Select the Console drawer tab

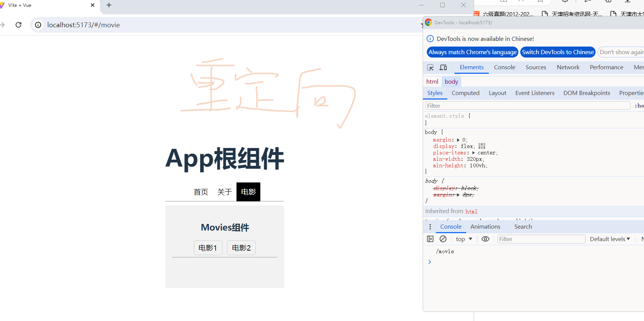[x=451, y=227]
